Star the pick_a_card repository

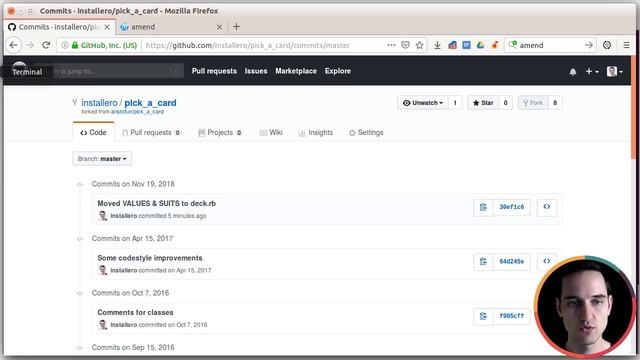483,103
